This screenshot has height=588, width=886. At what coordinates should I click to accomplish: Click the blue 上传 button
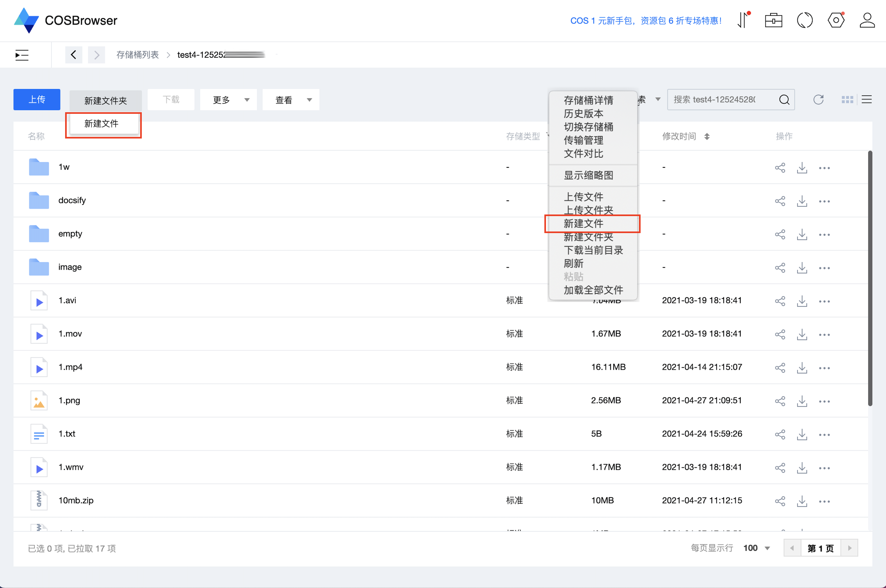click(x=37, y=99)
